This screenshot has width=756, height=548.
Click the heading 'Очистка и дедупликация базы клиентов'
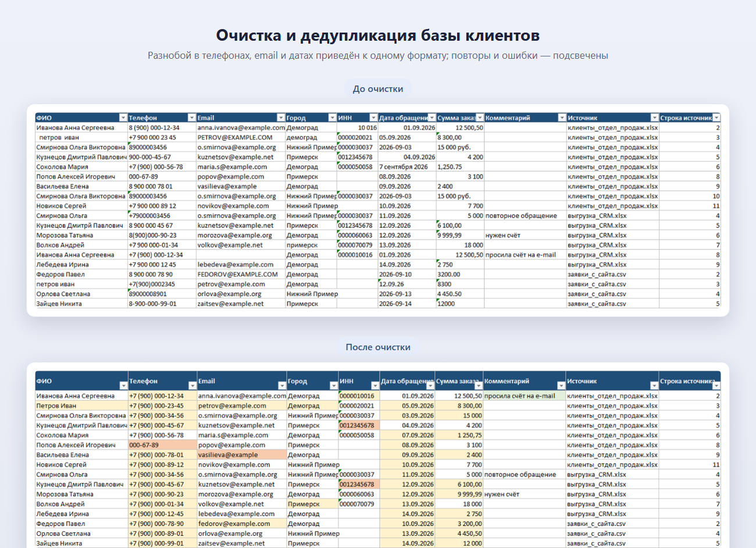click(378, 35)
